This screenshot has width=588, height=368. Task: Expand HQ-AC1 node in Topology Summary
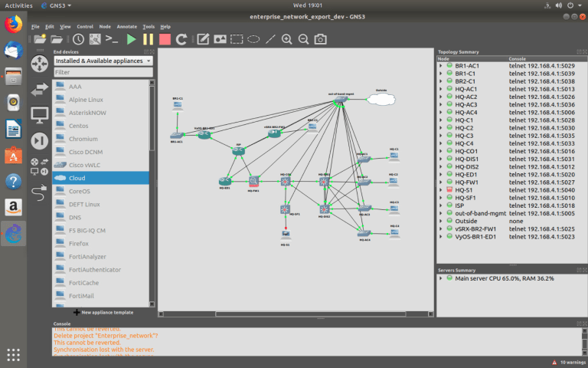coord(441,89)
